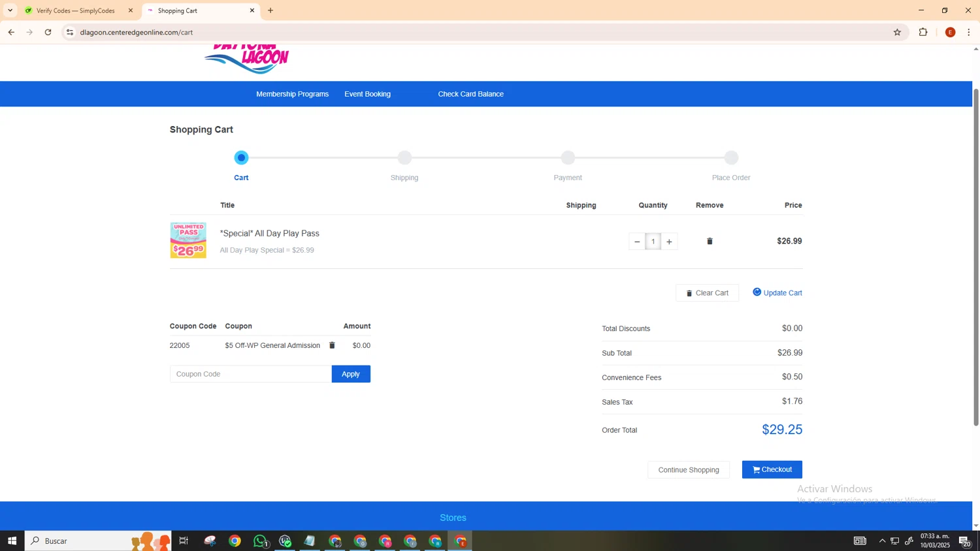This screenshot has height=551, width=980.
Task: Close the Verify Codes — SimplyCodes tab
Action: tap(131, 10)
